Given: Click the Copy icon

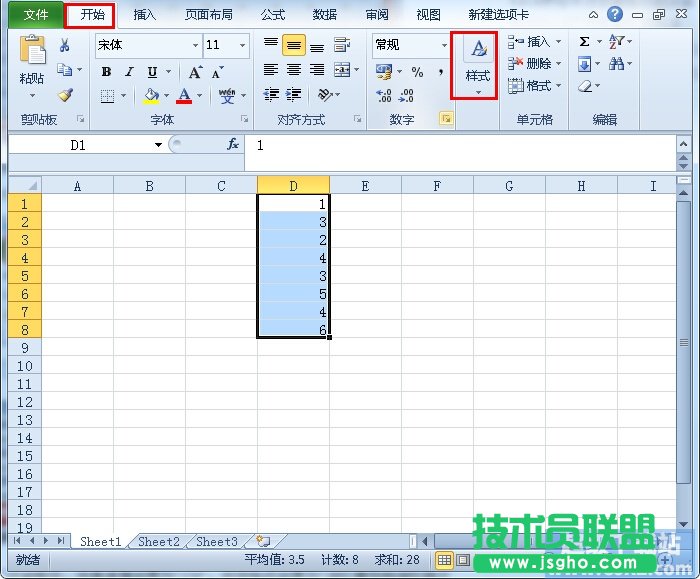Looking at the screenshot, I should [64, 69].
